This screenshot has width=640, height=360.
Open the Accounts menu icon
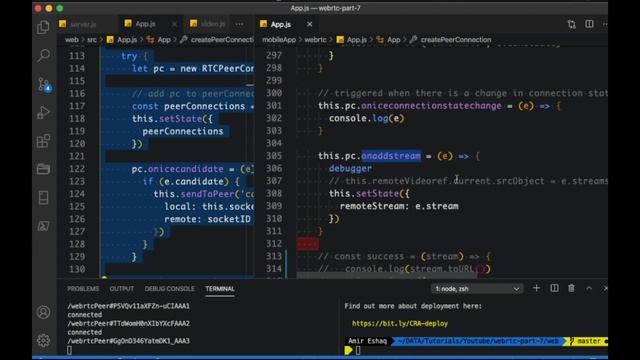point(43,312)
